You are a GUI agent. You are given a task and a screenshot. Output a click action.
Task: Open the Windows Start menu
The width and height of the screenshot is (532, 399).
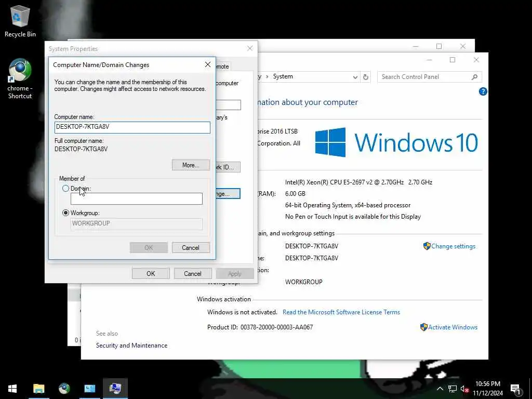(12, 389)
